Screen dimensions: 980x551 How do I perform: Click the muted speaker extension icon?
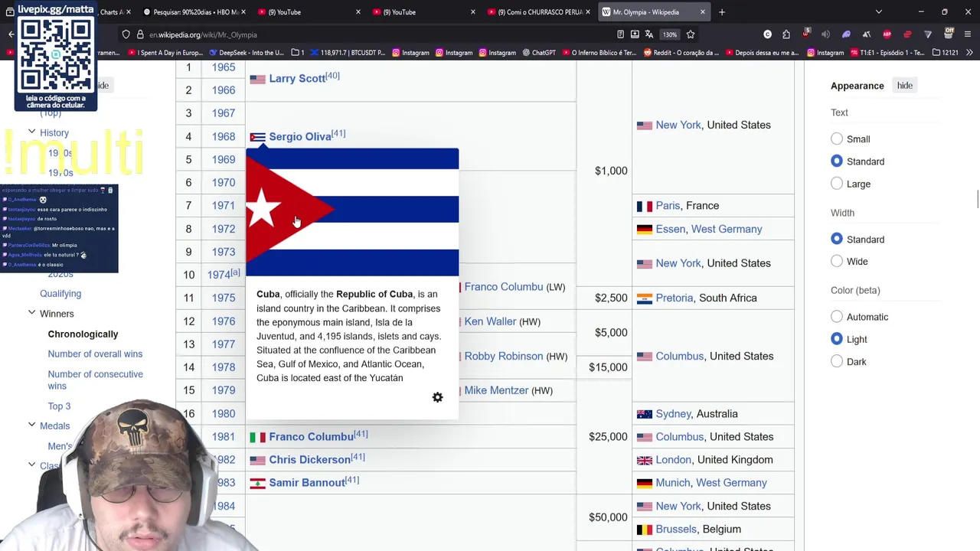pos(825,34)
